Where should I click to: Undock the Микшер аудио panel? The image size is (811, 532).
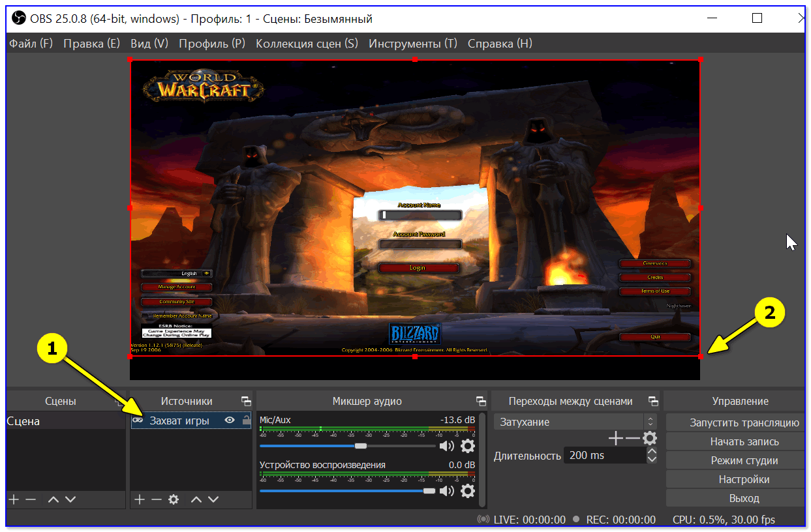point(481,401)
